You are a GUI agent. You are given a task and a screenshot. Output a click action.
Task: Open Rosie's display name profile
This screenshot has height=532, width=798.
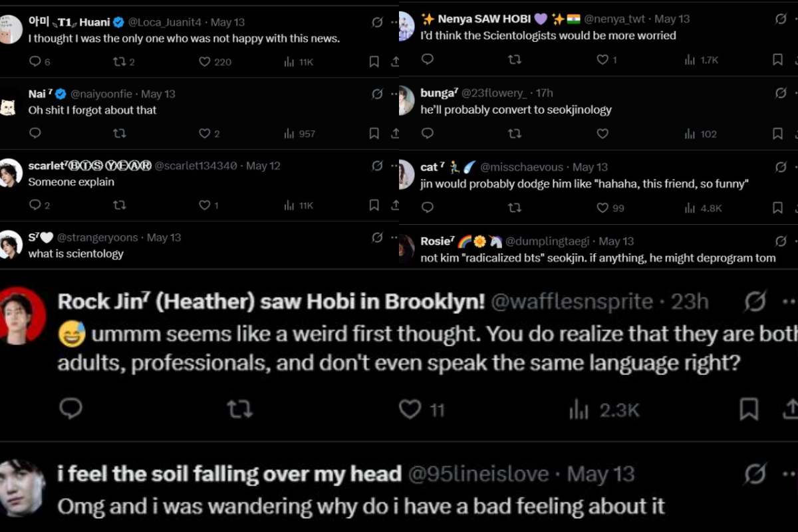[x=437, y=241]
